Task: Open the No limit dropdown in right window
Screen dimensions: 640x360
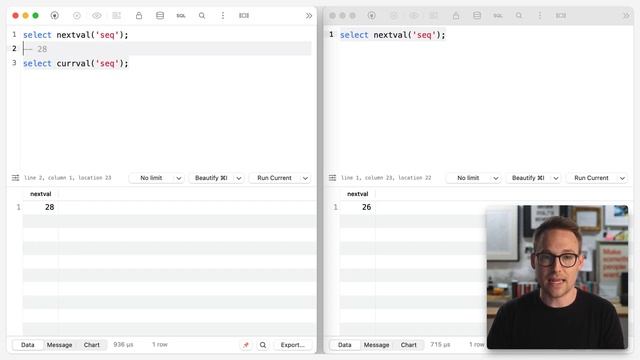Action: 473,178
